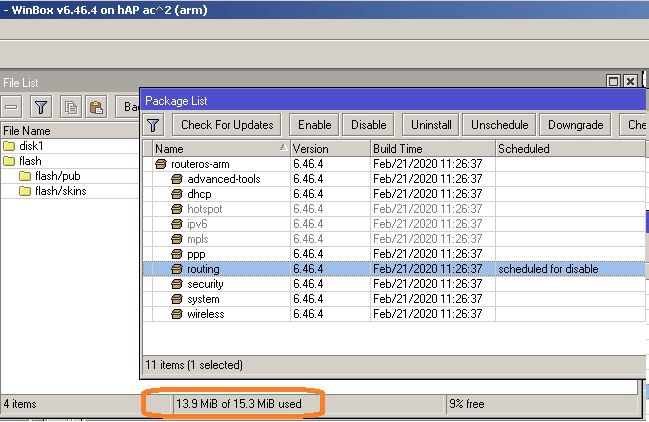
Task: Open the flash folder icon
Action: 9,161
